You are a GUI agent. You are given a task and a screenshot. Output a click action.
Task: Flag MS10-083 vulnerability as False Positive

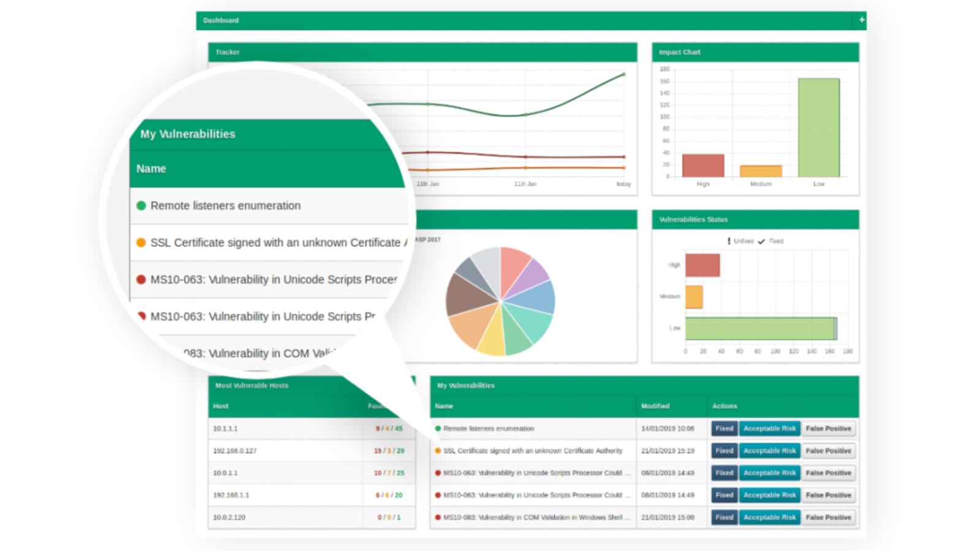pos(828,517)
